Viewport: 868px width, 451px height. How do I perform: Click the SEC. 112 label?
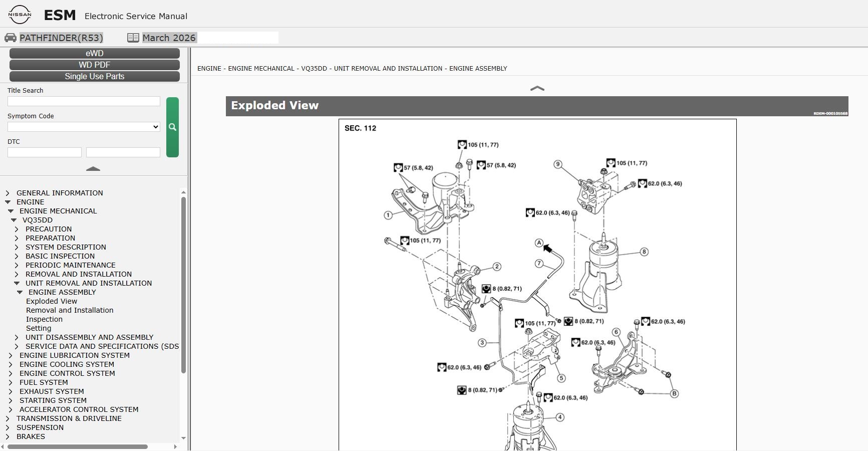tap(360, 128)
